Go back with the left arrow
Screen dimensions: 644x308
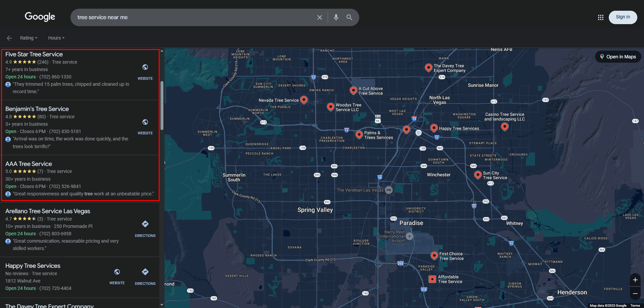pyautogui.click(x=9, y=38)
